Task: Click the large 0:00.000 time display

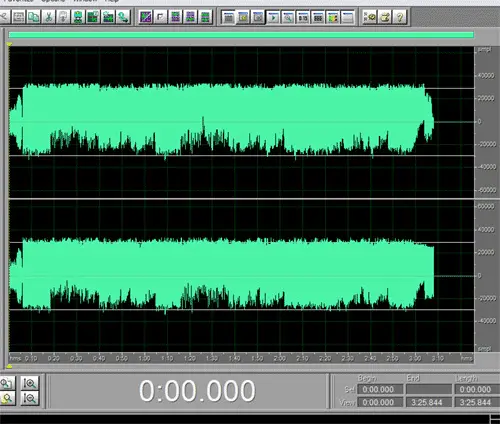Action: click(x=197, y=391)
